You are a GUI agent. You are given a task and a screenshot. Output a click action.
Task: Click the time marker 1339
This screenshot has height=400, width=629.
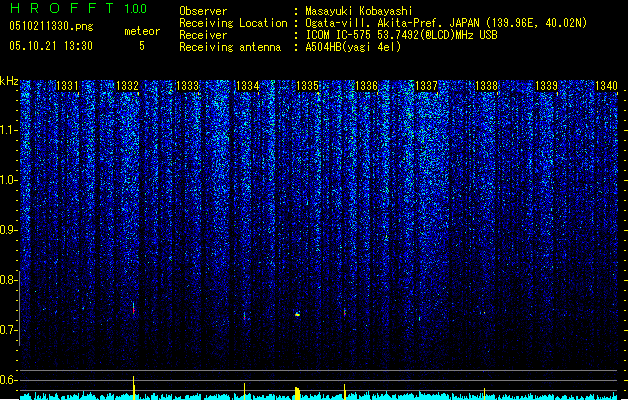coord(546,86)
